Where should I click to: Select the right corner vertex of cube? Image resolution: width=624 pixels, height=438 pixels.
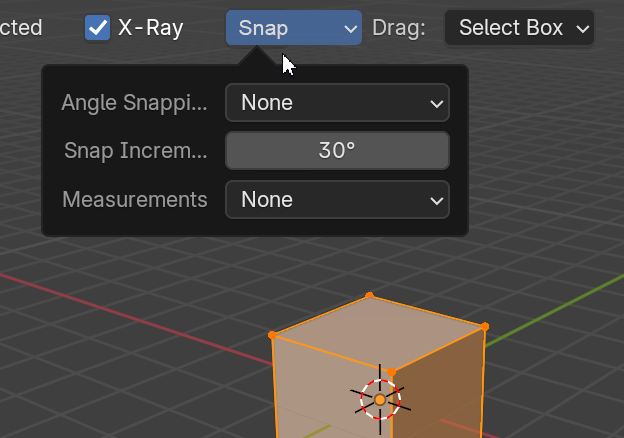[485, 327]
